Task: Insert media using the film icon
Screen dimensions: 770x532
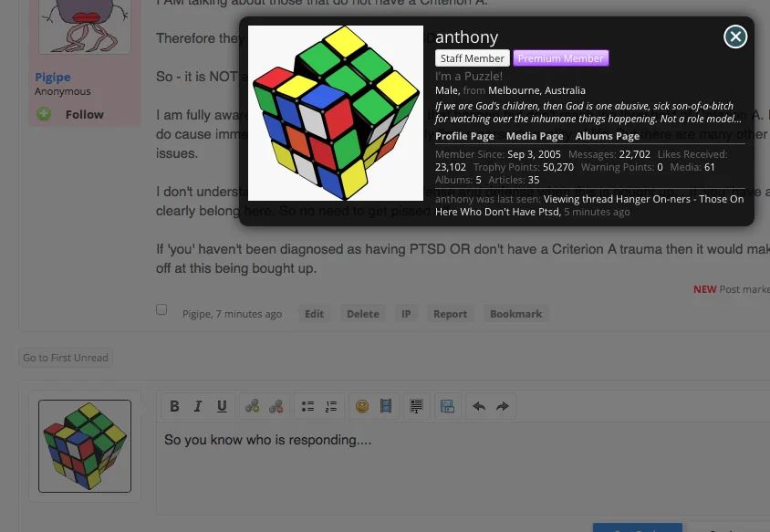Action: [386, 406]
